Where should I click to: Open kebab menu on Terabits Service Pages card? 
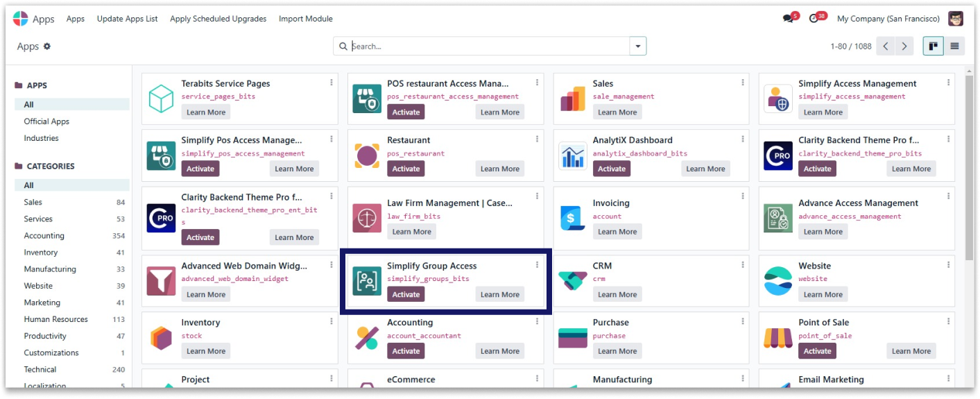tap(332, 83)
